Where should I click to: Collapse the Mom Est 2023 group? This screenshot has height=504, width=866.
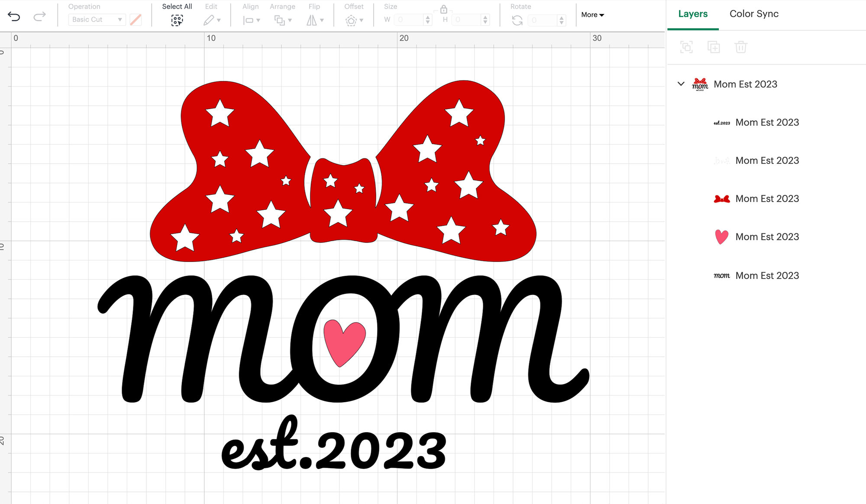[680, 84]
